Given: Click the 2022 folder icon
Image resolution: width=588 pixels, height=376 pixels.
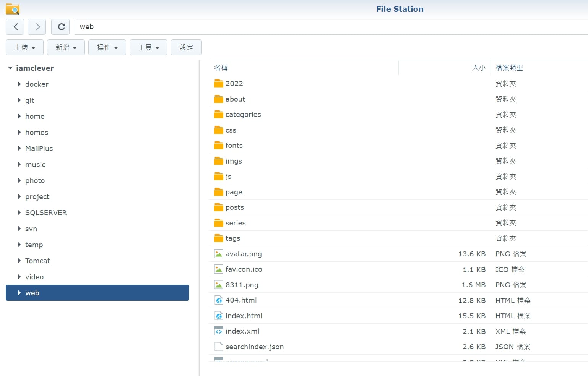Looking at the screenshot, I should coord(219,83).
